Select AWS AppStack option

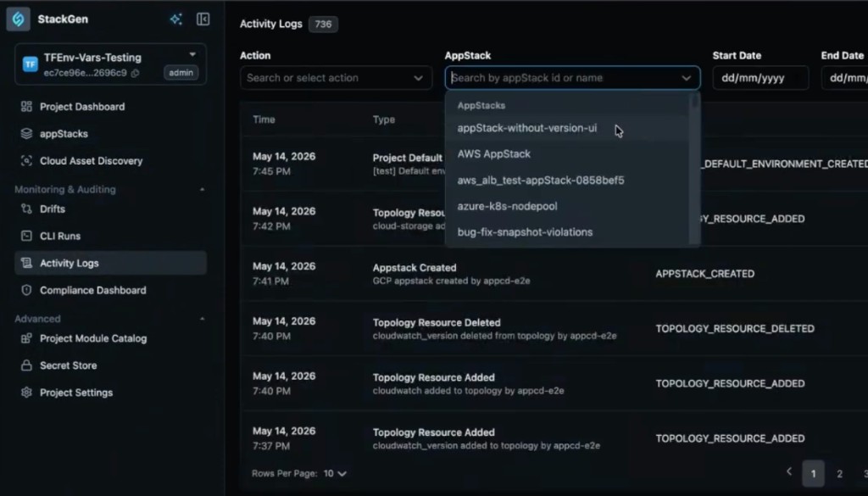point(567,154)
